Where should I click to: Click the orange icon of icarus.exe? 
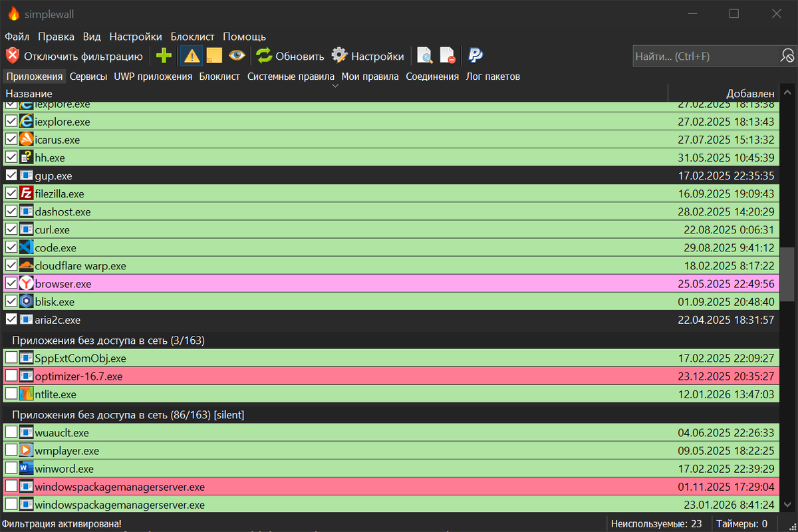coord(27,140)
